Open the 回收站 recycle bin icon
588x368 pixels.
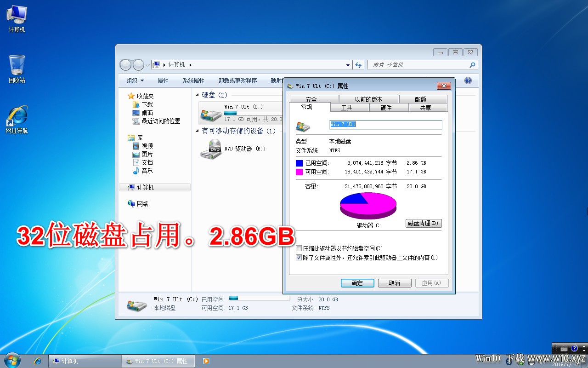tap(17, 69)
